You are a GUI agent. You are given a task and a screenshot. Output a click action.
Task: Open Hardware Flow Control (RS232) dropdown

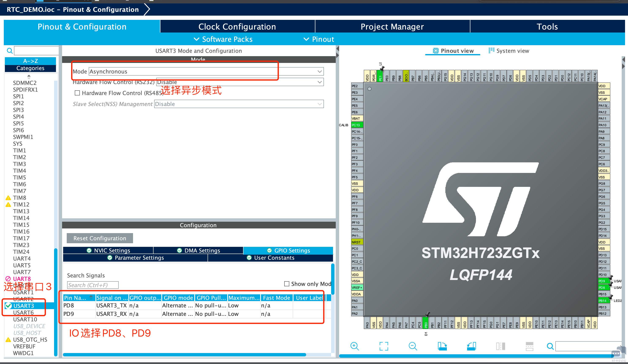[x=240, y=82]
